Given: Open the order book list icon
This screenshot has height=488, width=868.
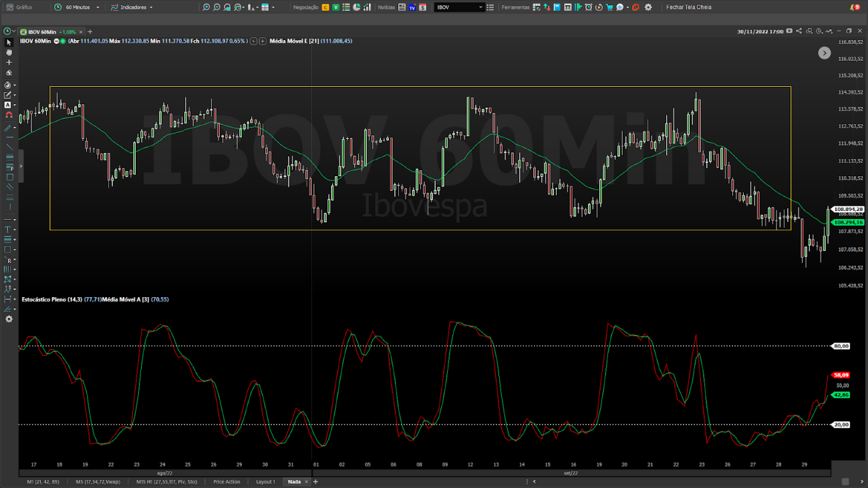Looking at the screenshot, I should (346, 7).
